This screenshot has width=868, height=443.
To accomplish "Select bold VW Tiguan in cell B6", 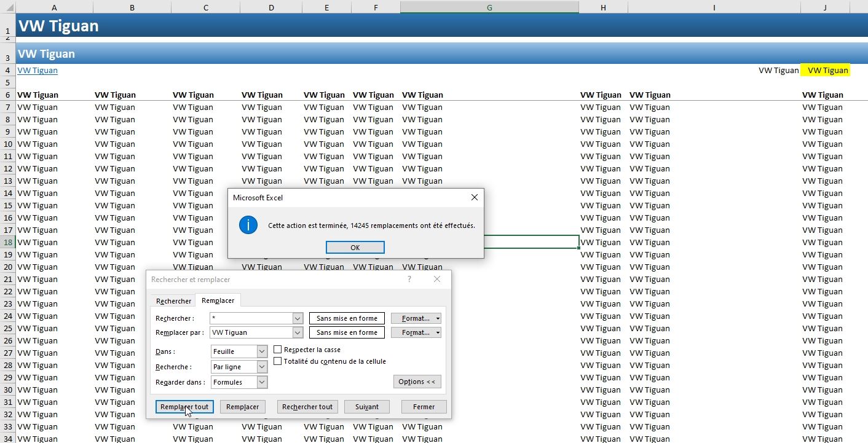I will [115, 95].
